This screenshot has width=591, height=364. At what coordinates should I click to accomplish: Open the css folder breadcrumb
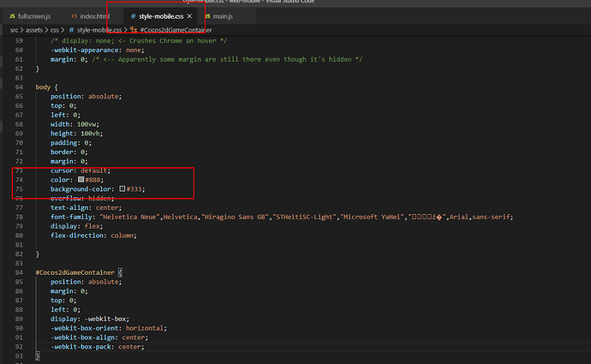(x=56, y=30)
